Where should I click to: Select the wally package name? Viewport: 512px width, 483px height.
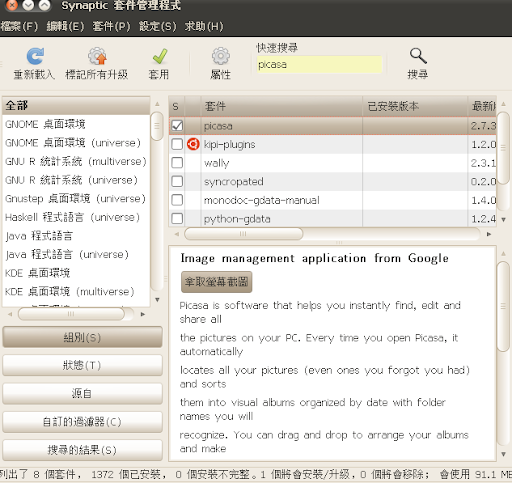pyautogui.click(x=217, y=163)
